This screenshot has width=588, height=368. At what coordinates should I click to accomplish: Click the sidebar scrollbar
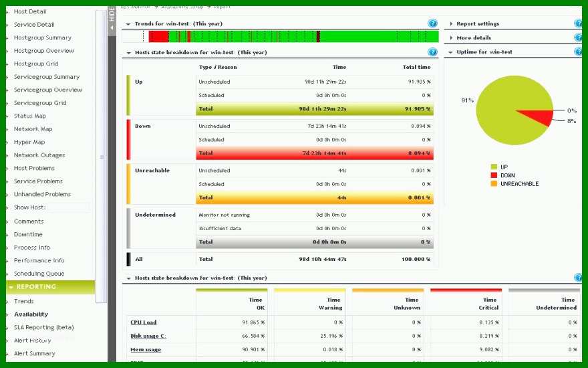pos(102,156)
